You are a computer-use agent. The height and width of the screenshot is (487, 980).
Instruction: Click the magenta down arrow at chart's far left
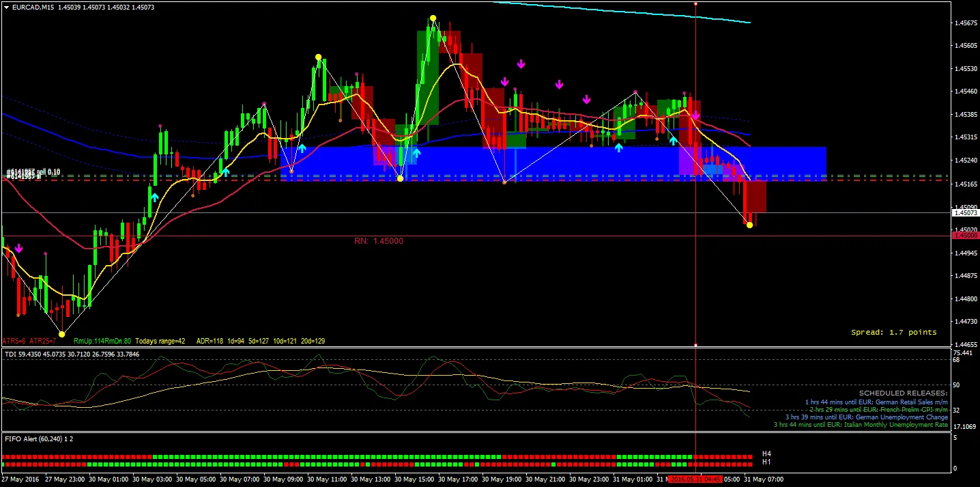coord(19,248)
